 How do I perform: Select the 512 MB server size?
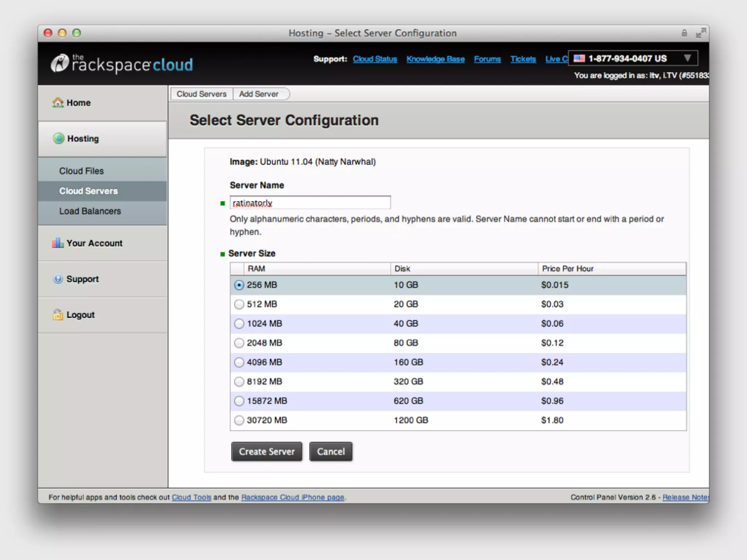click(x=239, y=304)
